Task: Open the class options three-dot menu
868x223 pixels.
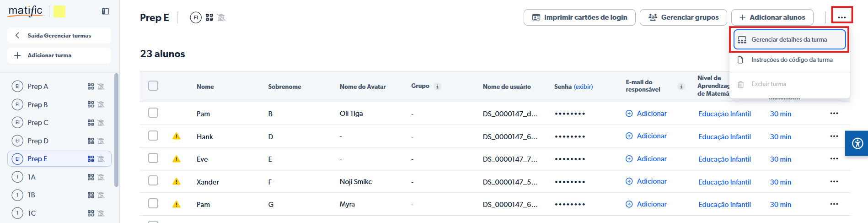Action: pos(842,17)
